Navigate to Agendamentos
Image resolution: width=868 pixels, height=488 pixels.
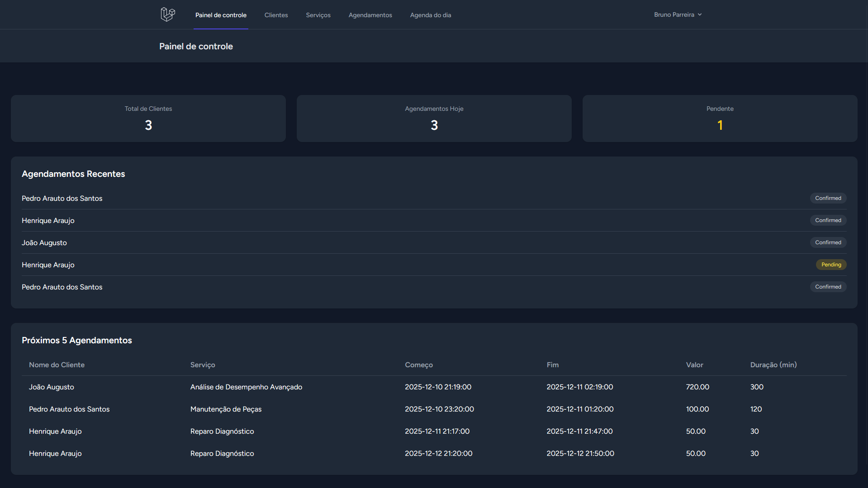click(370, 14)
